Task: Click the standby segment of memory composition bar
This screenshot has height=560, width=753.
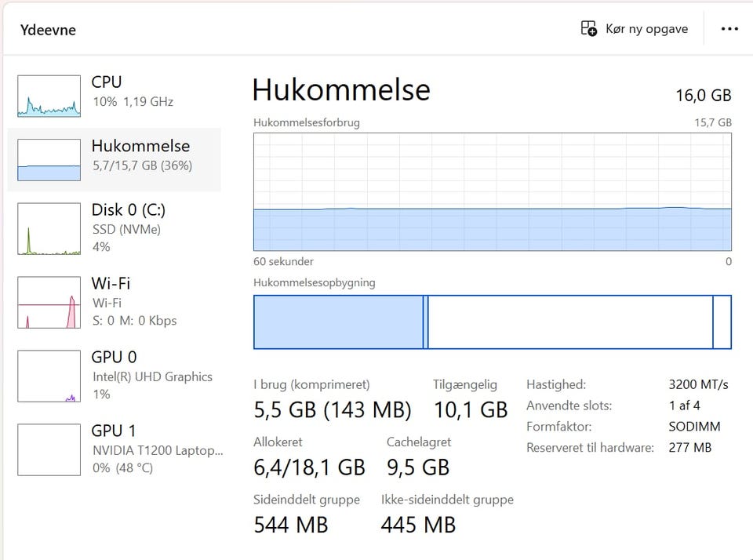Action: (x=570, y=322)
